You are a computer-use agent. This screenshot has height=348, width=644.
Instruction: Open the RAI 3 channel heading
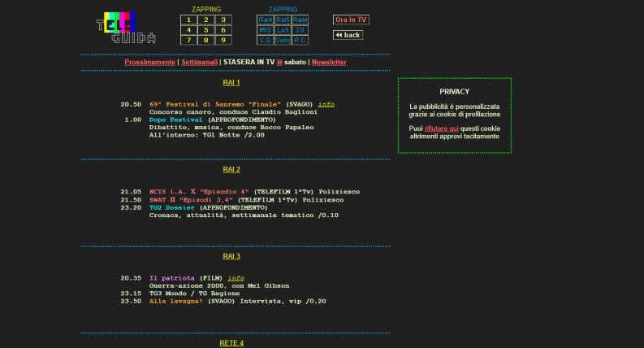231,256
